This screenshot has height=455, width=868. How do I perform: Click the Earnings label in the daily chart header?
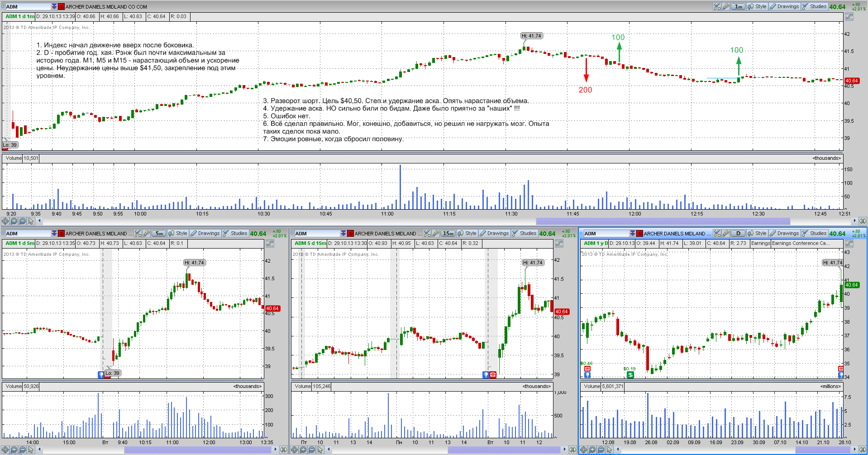point(760,243)
